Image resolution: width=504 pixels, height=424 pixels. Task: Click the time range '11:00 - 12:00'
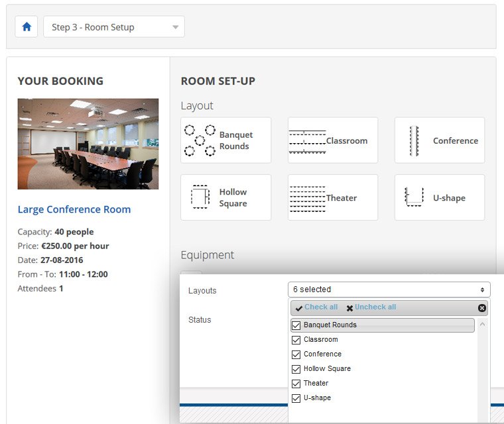pos(84,274)
